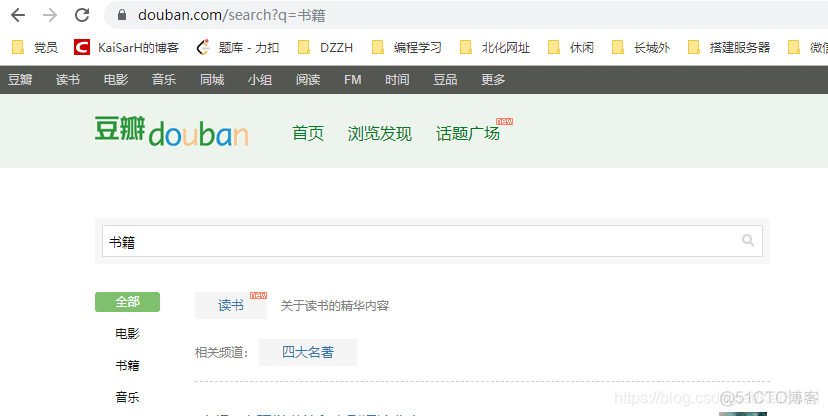The image size is (828, 416).
Task: Go to 首页 in the green header
Action: click(x=308, y=134)
